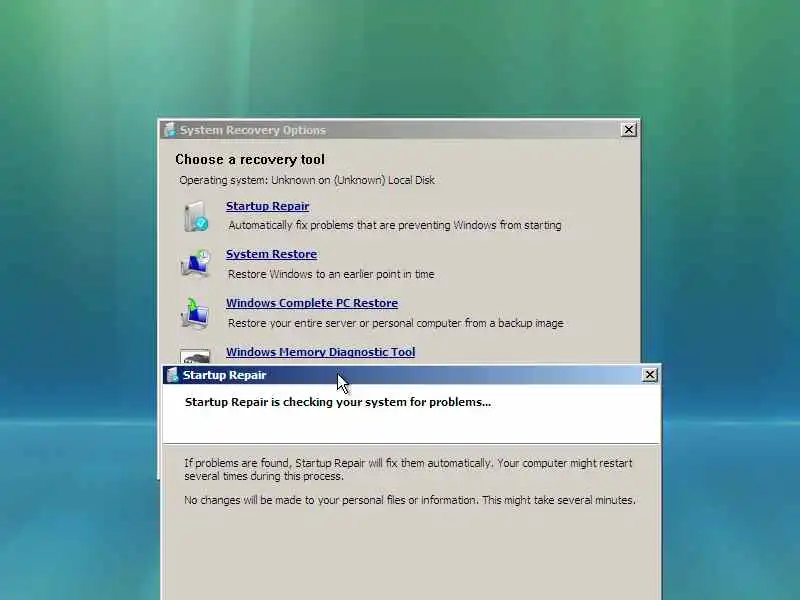Viewport: 800px width, 600px height.
Task: Click the Complete PC Restore icon
Action: 195,313
